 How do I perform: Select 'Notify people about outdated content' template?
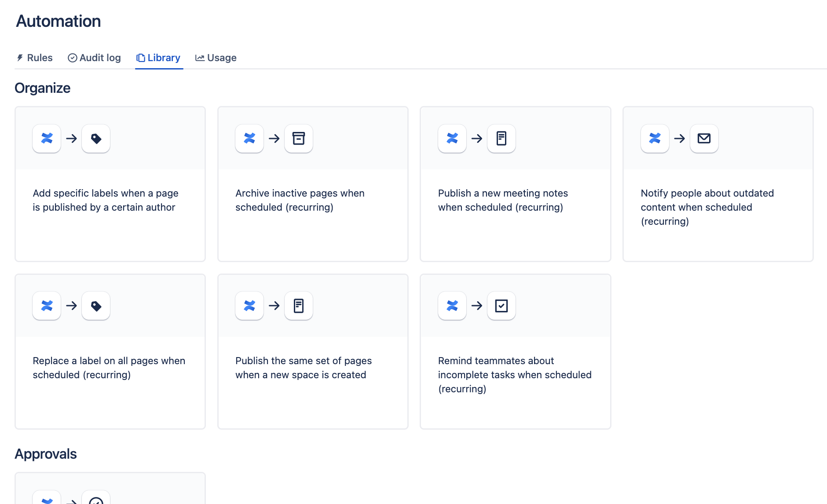[717, 207]
